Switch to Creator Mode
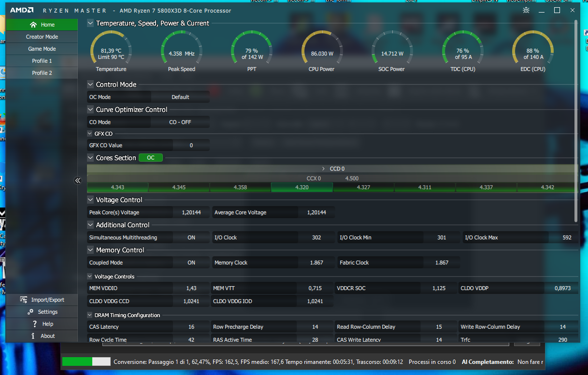 click(42, 37)
